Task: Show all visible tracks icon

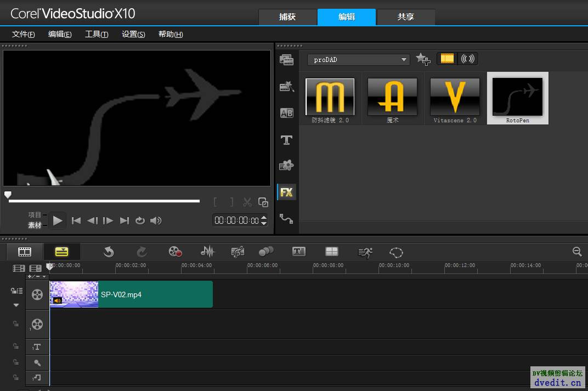Action: [x=19, y=268]
